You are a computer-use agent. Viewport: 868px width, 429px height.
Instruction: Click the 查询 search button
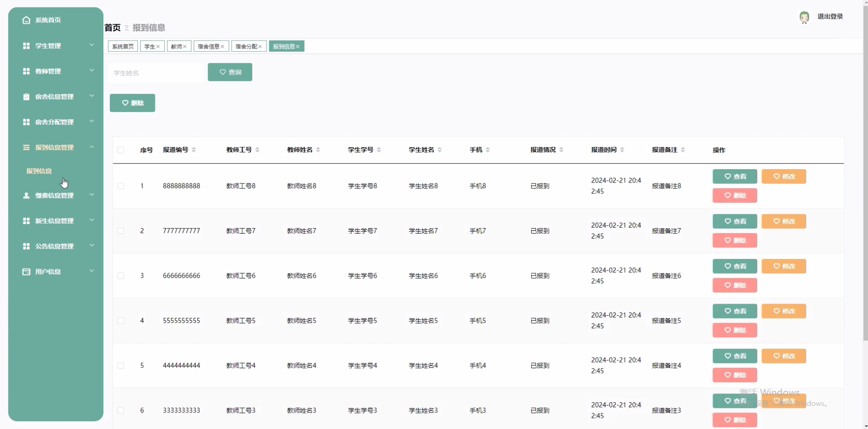click(230, 72)
